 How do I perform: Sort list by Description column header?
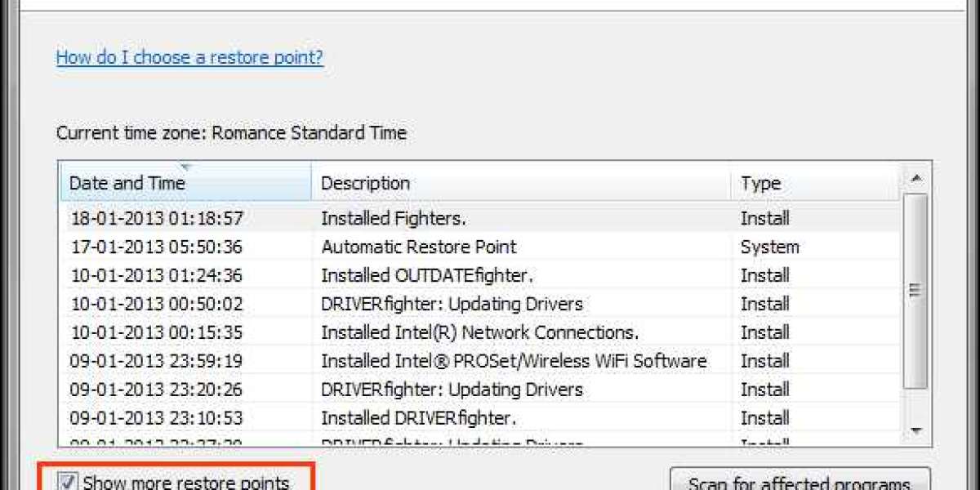365,183
